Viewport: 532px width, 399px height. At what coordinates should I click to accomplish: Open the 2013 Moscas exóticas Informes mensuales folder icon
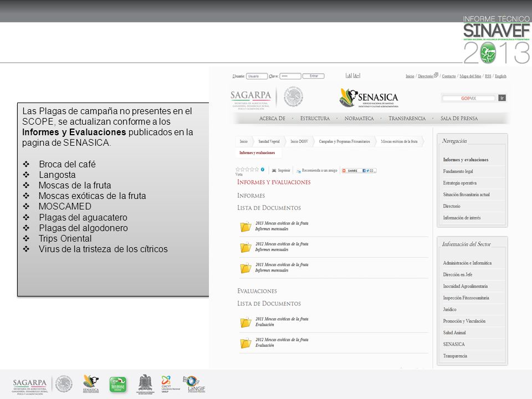tap(245, 227)
